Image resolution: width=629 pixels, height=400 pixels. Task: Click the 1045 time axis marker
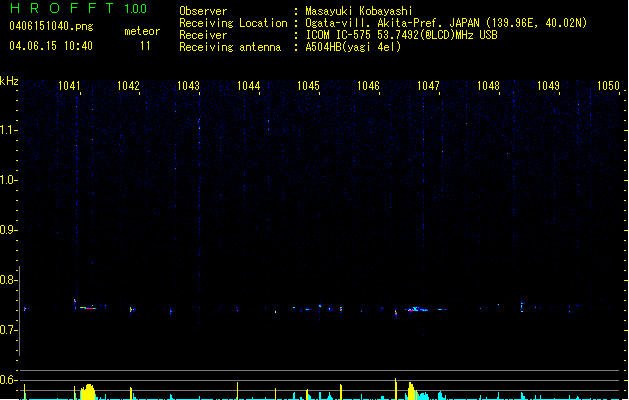click(x=308, y=86)
